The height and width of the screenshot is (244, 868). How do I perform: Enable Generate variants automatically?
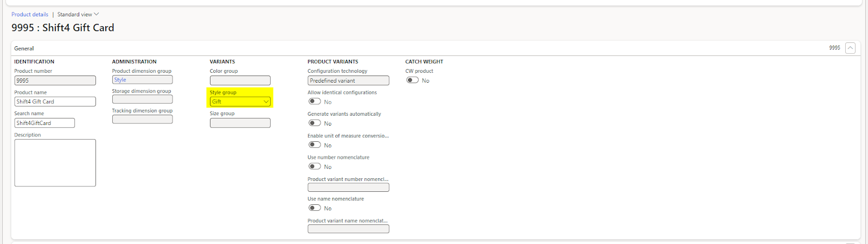[x=315, y=123]
